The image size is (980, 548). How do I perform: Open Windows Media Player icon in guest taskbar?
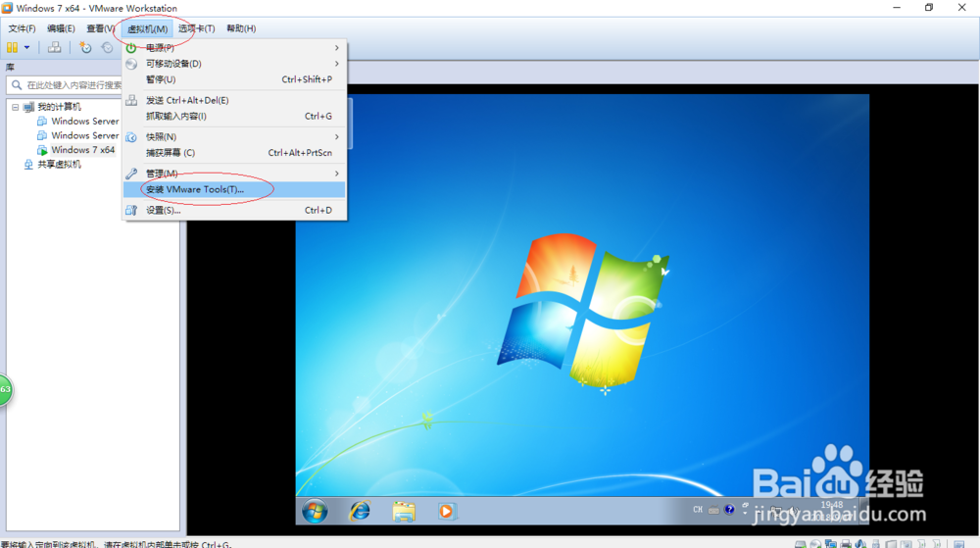pyautogui.click(x=446, y=511)
